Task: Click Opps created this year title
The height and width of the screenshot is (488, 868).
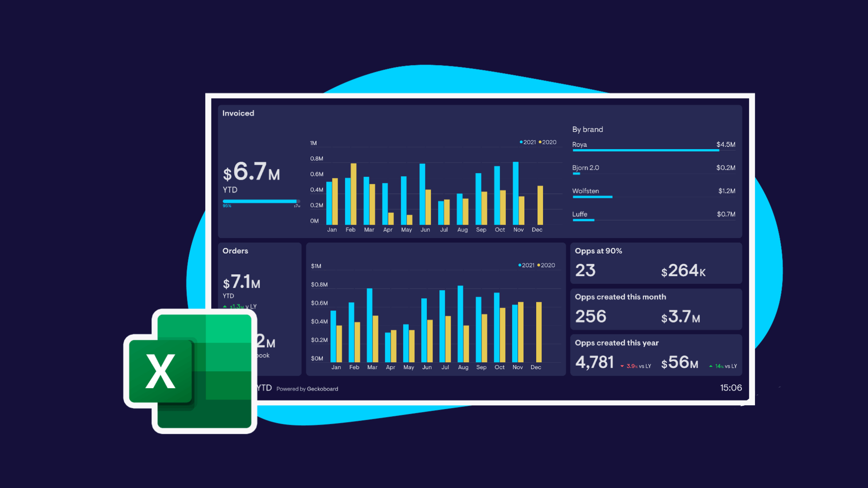Action: pyautogui.click(x=617, y=343)
